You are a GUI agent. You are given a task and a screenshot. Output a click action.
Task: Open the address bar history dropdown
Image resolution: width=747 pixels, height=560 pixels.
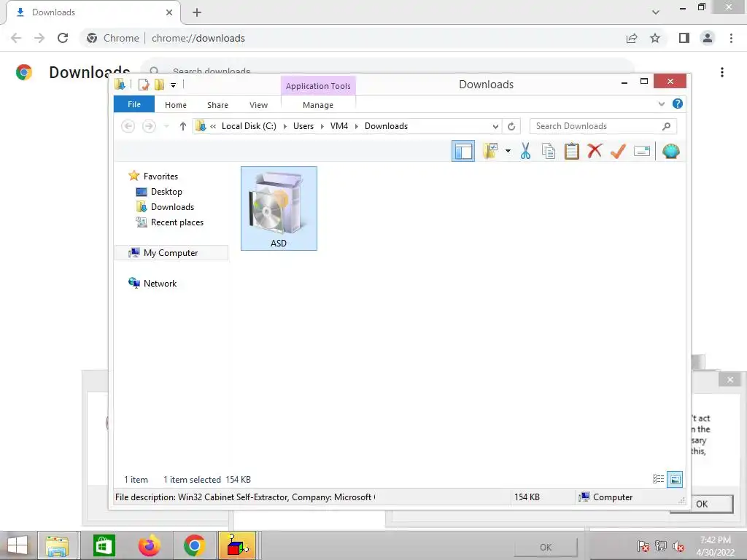[x=495, y=126]
